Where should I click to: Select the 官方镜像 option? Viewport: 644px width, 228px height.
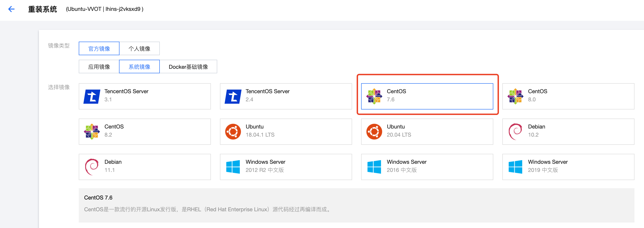click(x=99, y=48)
